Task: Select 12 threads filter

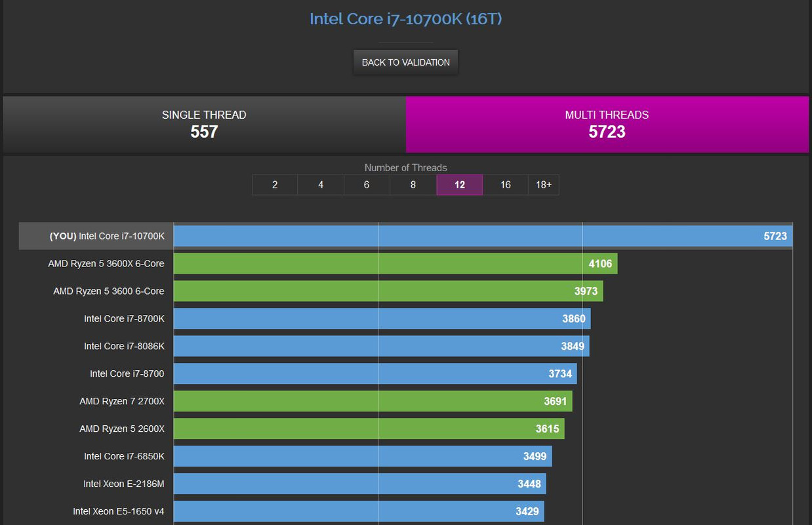Action: [460, 185]
